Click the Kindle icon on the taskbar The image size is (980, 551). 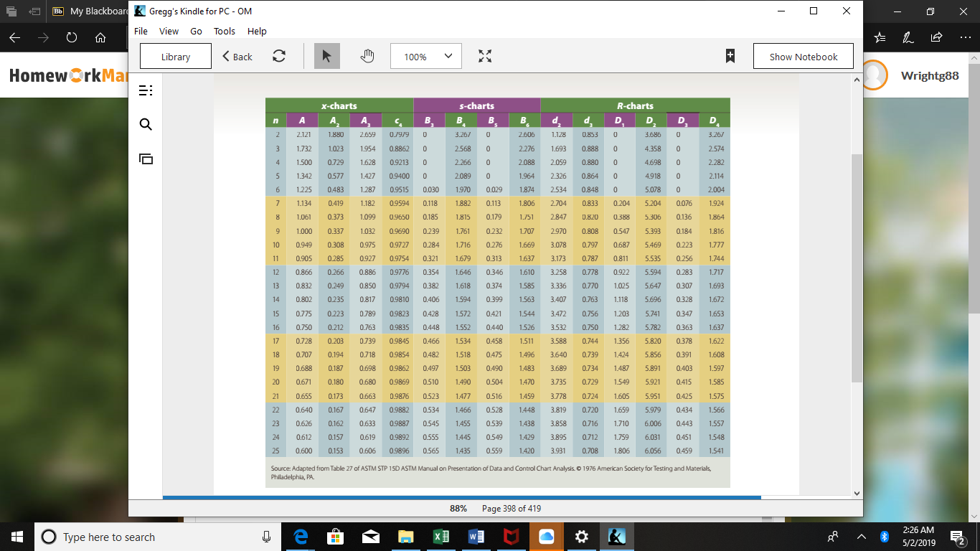pos(617,537)
